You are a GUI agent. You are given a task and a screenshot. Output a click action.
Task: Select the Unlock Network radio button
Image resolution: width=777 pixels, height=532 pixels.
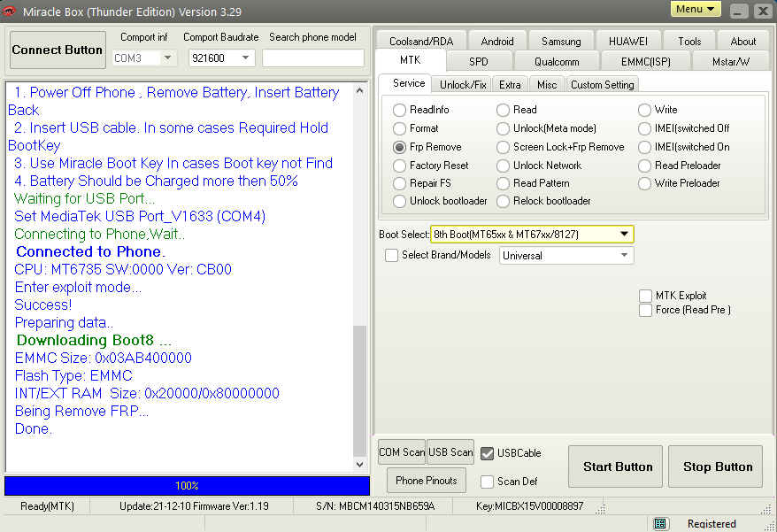point(503,166)
